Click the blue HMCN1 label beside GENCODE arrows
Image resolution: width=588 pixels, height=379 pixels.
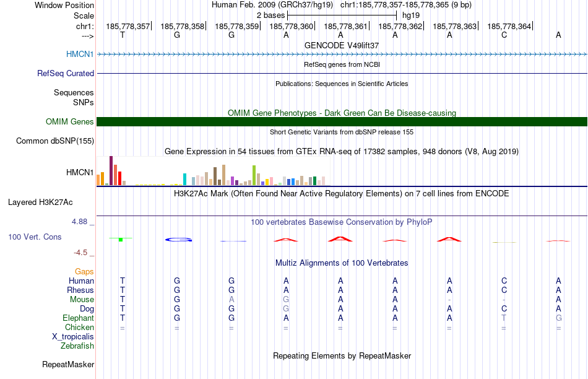[x=80, y=54]
